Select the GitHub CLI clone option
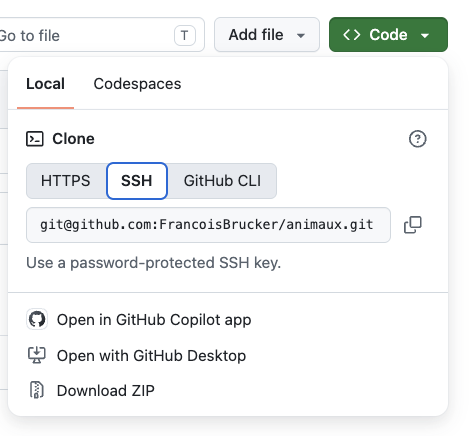 [x=222, y=181]
